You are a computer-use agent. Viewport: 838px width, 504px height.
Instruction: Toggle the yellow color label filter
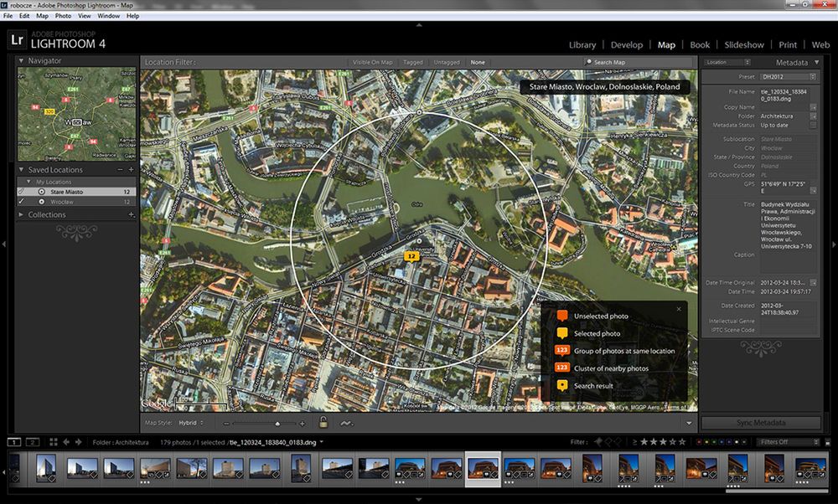pyautogui.click(x=706, y=442)
